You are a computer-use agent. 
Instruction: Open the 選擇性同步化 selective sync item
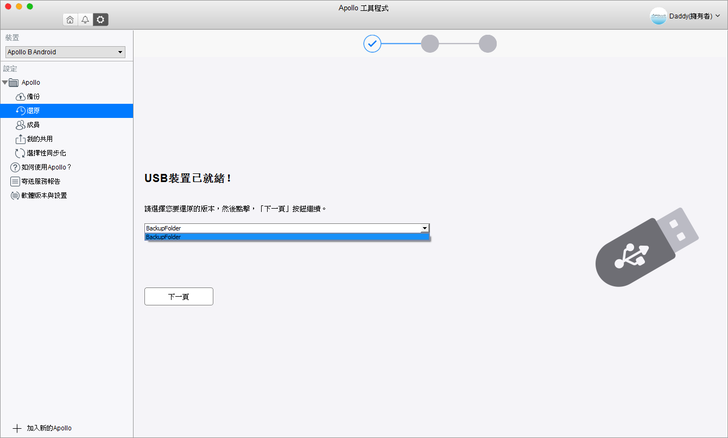66,153
